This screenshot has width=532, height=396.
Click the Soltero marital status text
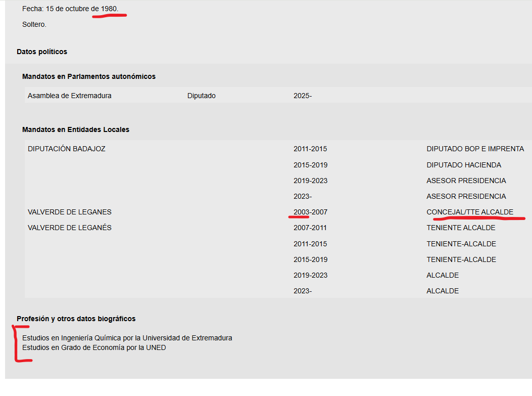pyautogui.click(x=34, y=24)
